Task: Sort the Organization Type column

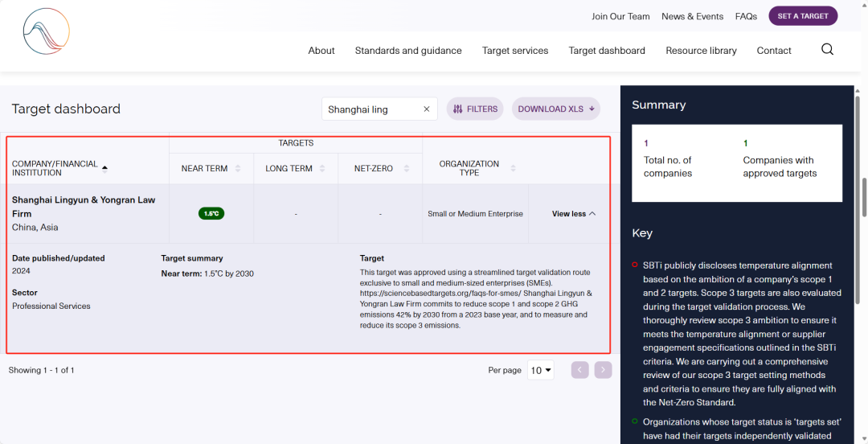Action: pos(513,168)
